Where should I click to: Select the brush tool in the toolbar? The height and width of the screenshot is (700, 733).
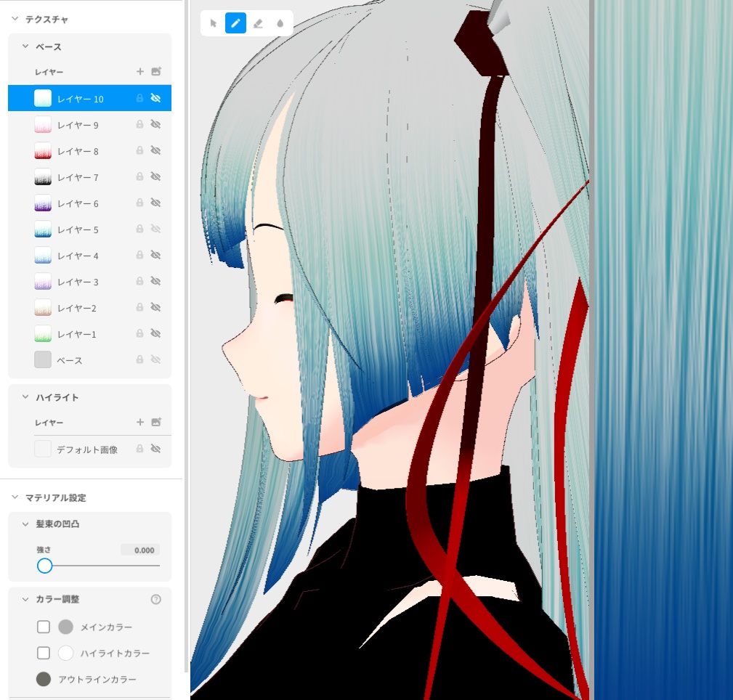[235, 23]
